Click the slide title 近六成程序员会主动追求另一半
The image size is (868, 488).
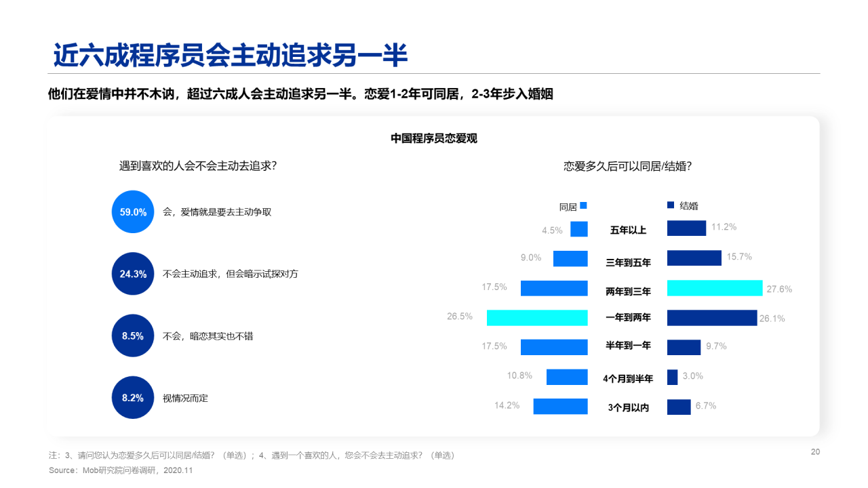(x=231, y=56)
